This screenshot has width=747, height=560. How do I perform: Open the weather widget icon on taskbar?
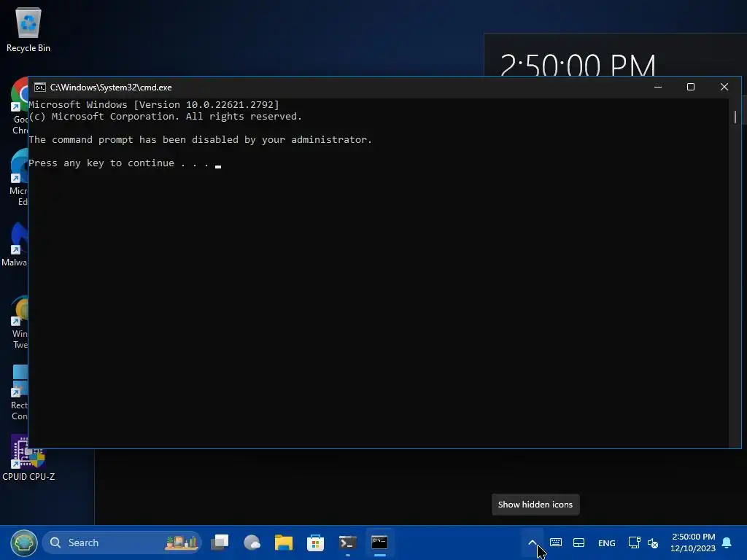coord(252,542)
